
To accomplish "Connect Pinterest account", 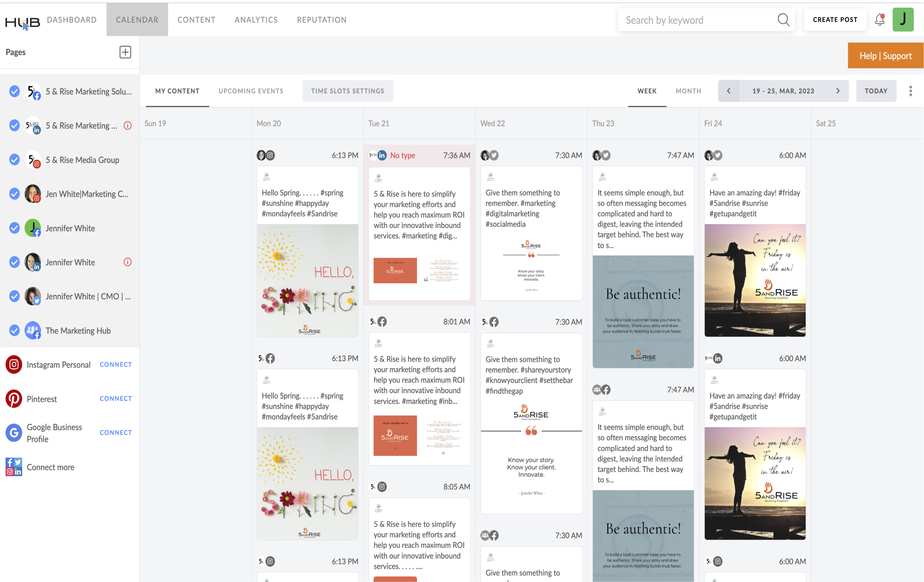I will pos(116,399).
